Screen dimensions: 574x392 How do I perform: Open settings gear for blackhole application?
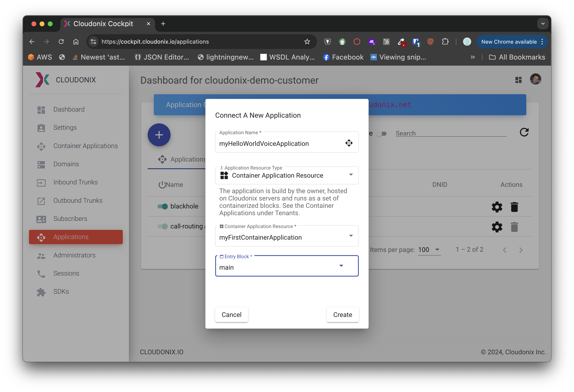click(497, 207)
